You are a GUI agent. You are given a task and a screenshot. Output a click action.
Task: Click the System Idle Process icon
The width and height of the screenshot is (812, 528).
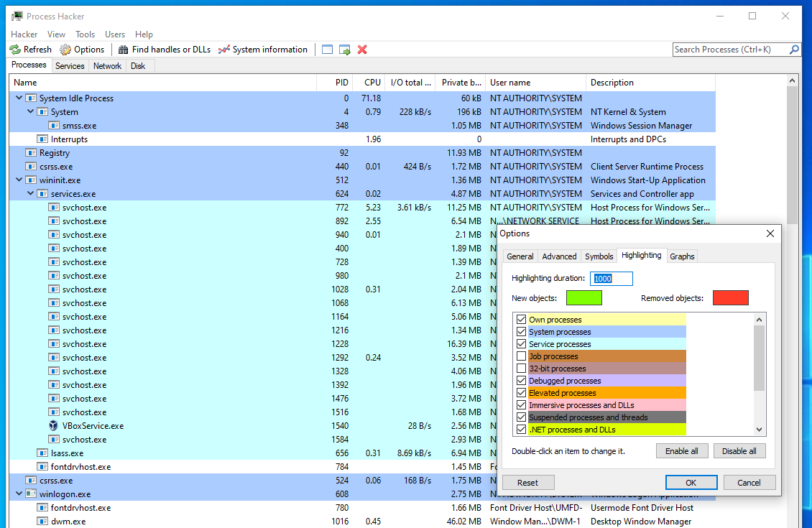31,98
